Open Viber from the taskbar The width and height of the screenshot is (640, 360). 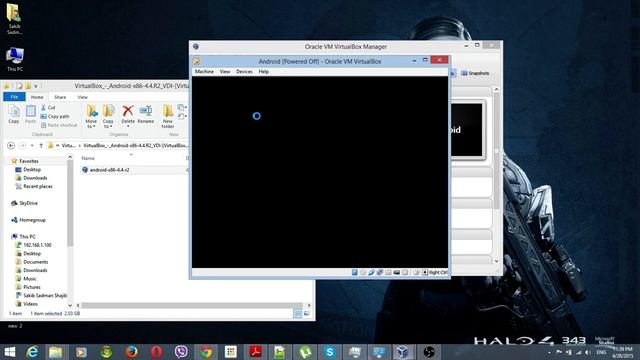pos(181,352)
